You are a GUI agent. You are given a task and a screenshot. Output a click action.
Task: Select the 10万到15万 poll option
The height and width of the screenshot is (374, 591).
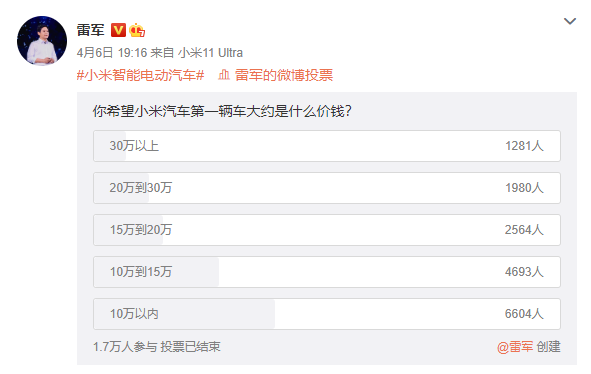pos(327,272)
